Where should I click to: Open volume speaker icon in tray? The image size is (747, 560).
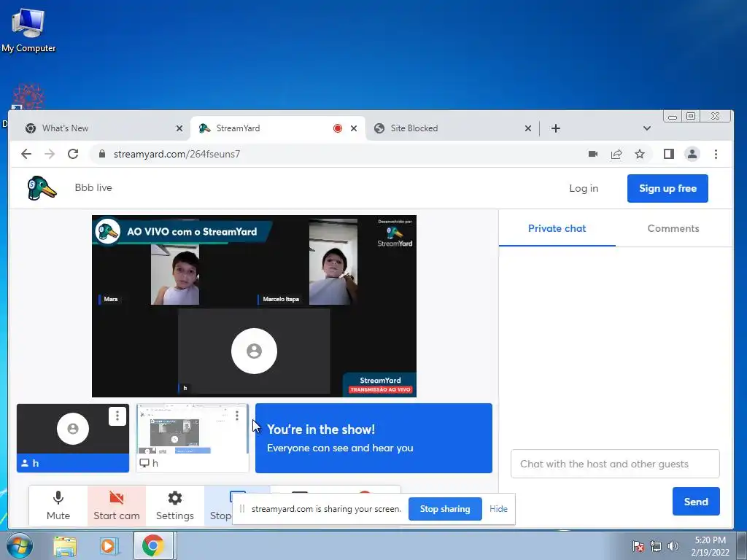click(673, 546)
